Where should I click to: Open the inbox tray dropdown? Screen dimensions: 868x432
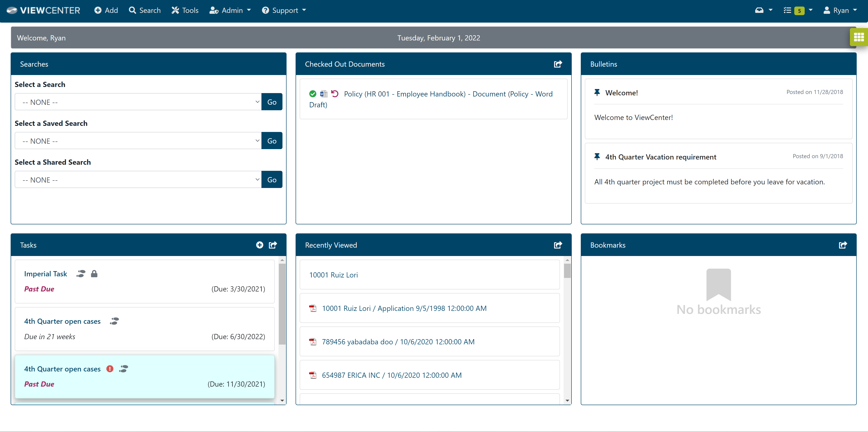(764, 10)
